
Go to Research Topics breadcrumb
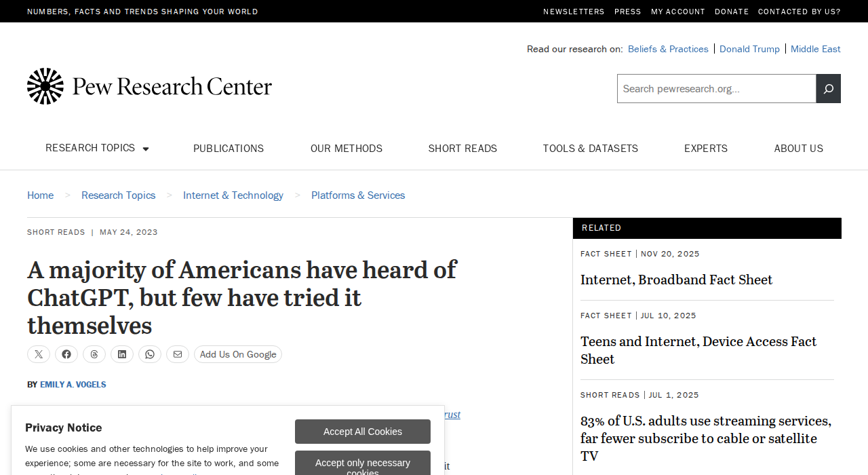tap(118, 195)
